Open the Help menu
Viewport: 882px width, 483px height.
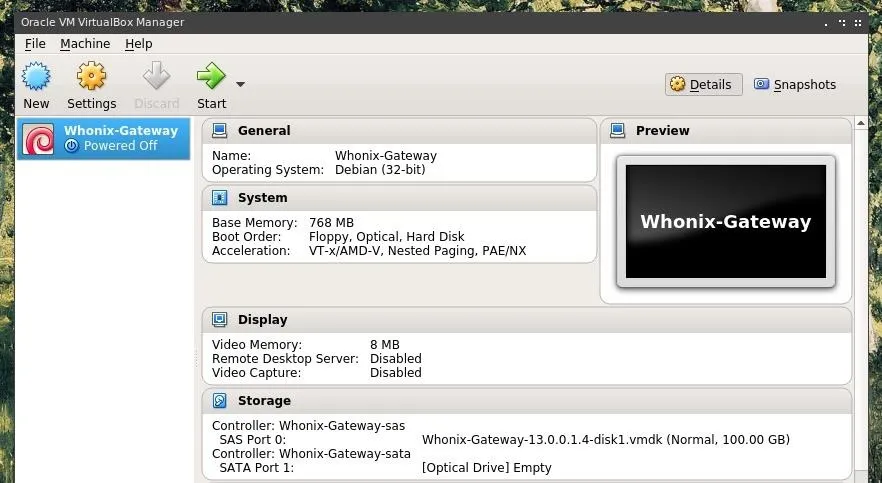[x=138, y=44]
